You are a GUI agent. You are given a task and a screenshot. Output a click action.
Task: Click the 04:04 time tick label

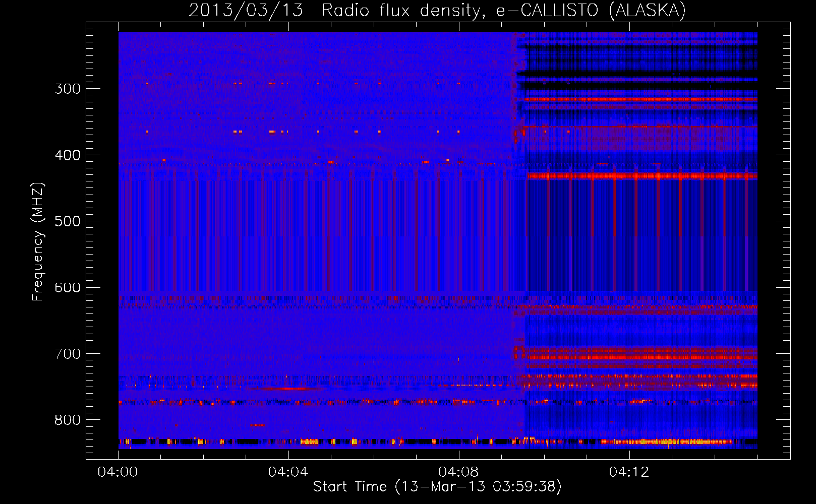(x=288, y=472)
